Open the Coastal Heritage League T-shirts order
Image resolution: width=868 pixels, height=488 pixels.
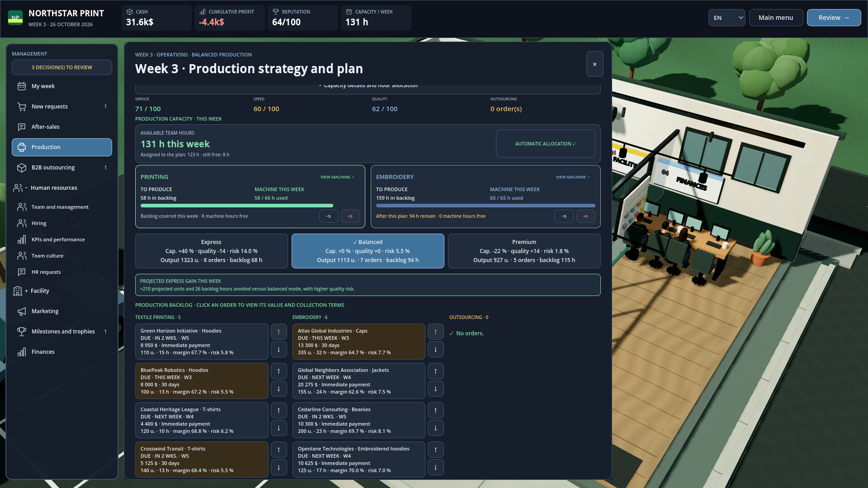click(x=202, y=420)
